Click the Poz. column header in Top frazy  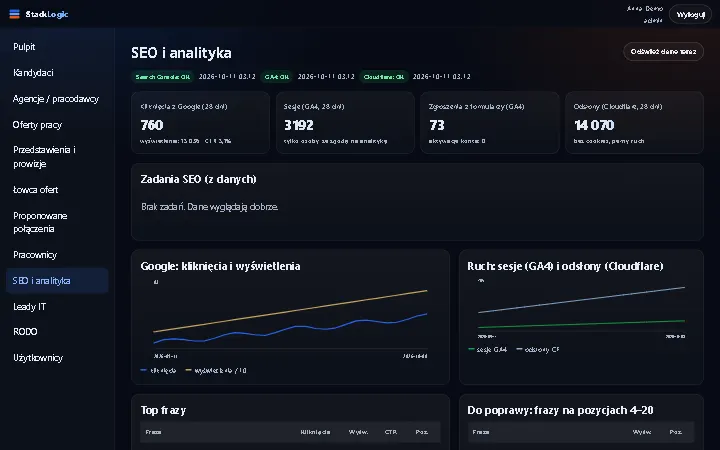click(422, 432)
